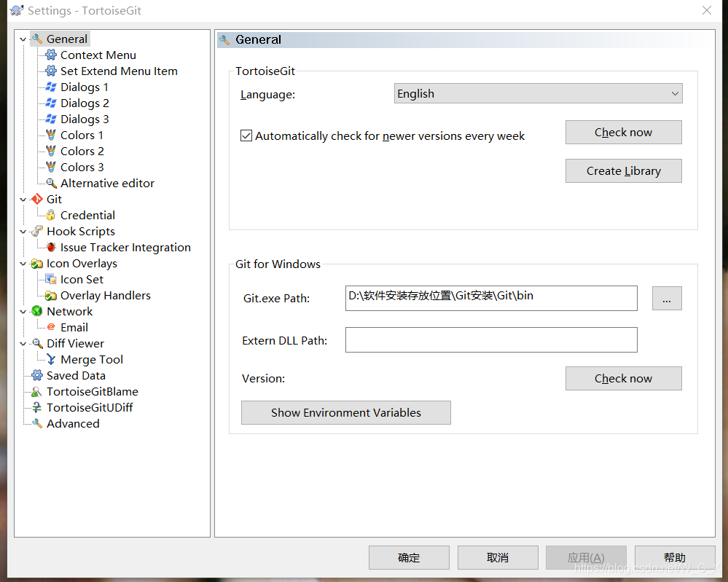Select Set Extend Menu Item page
Image resolution: width=728 pixels, height=582 pixels.
[x=119, y=71]
